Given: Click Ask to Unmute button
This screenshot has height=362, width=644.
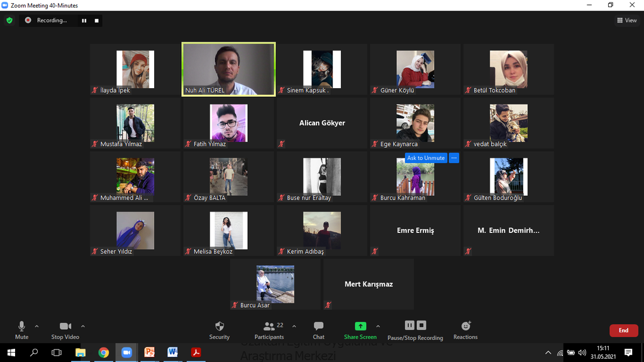Looking at the screenshot, I should click(x=426, y=158).
